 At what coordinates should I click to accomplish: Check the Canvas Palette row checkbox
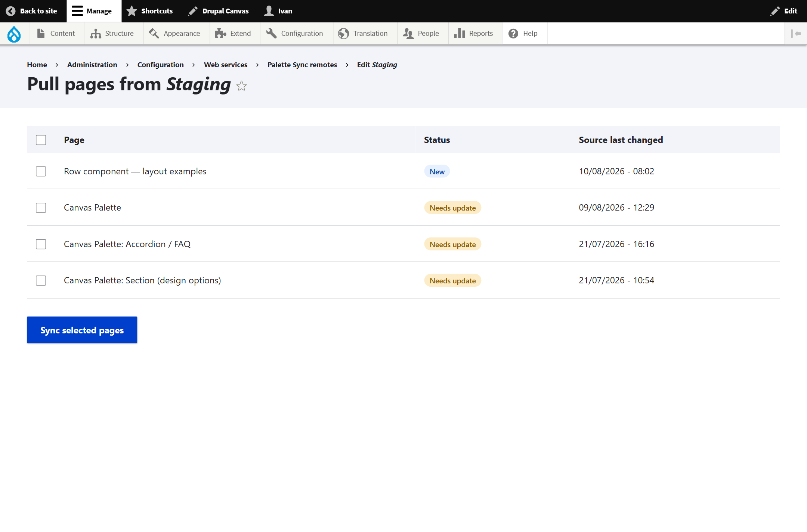(41, 208)
